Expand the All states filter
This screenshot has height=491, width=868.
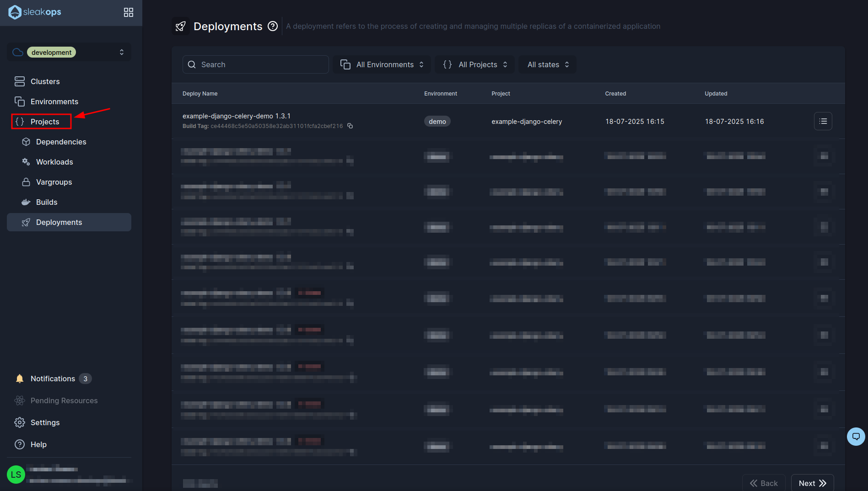tap(548, 64)
